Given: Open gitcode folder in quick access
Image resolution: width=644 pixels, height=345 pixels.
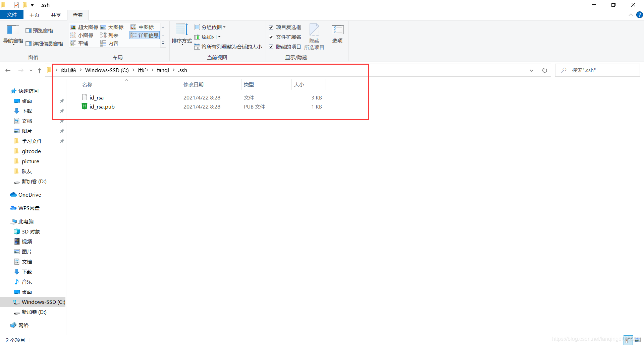Looking at the screenshot, I should tap(31, 151).
